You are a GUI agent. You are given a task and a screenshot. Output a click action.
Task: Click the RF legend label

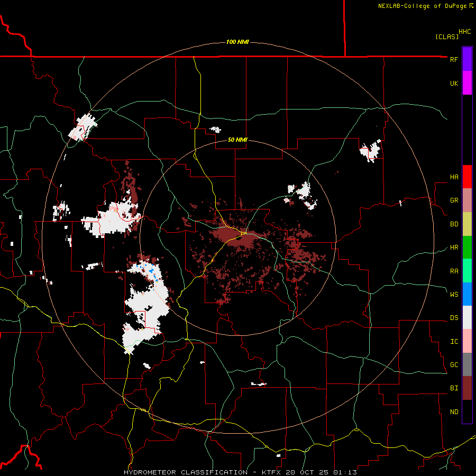tap(454, 59)
